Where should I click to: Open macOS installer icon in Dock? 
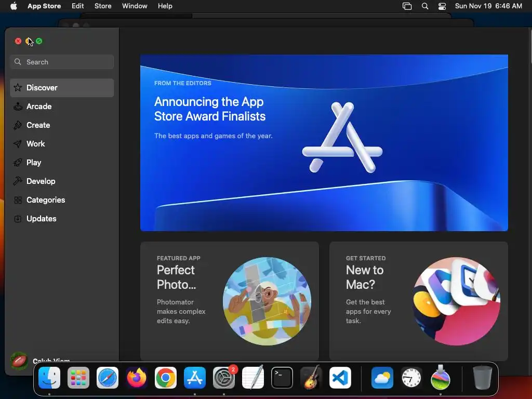coord(441,378)
